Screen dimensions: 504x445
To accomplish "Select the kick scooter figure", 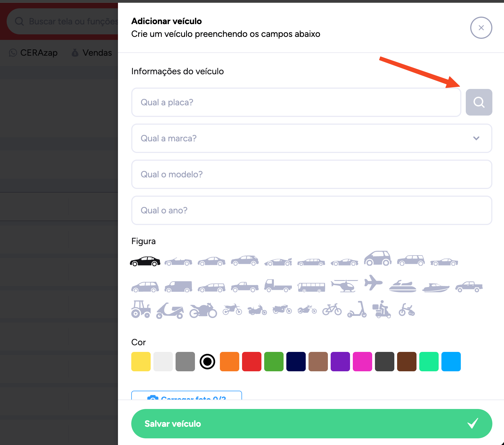I will pyautogui.click(x=357, y=310).
